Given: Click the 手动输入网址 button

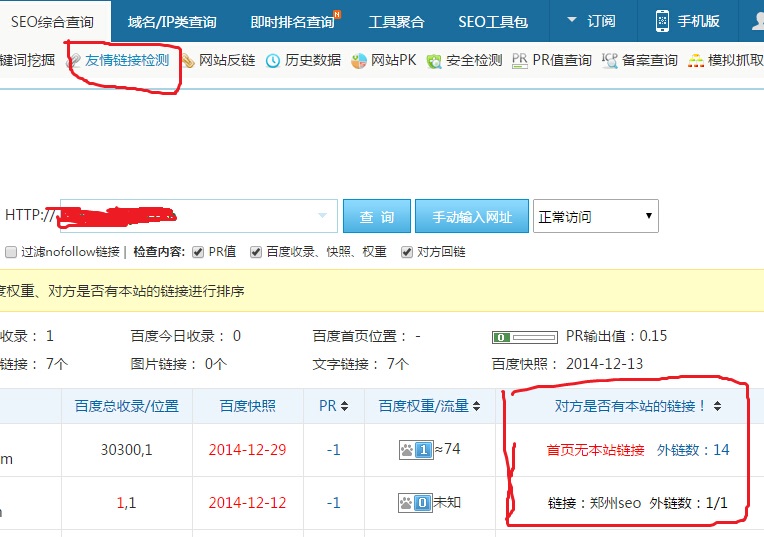Looking at the screenshot, I should 472,216.
